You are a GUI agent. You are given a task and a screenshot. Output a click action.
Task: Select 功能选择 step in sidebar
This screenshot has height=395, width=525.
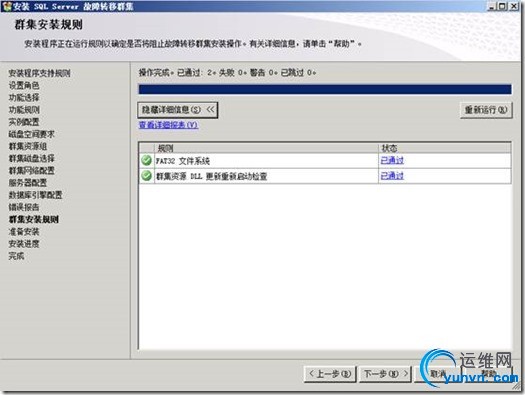coord(24,97)
